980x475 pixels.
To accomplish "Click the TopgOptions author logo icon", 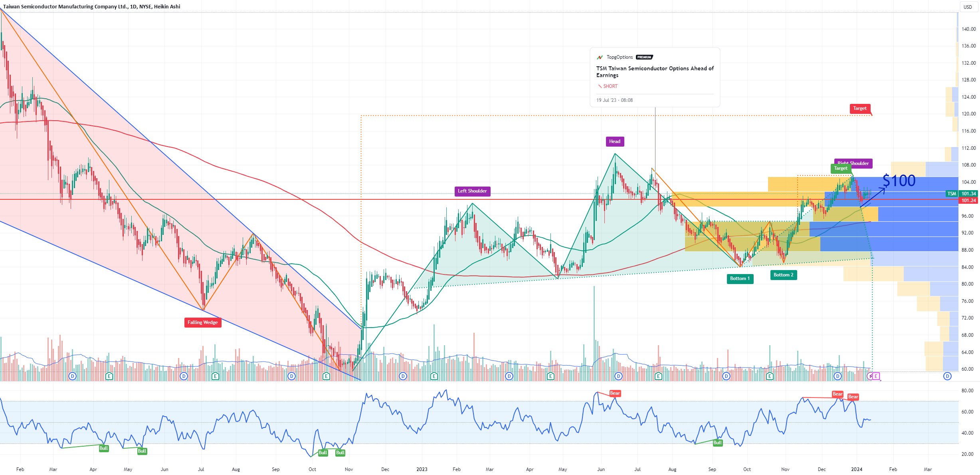I will tap(600, 57).
